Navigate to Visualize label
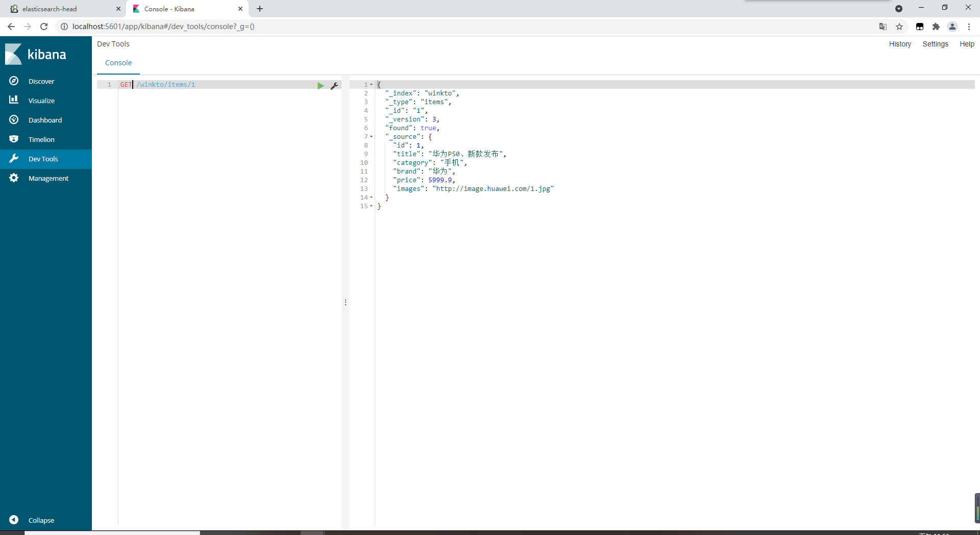 pos(41,101)
